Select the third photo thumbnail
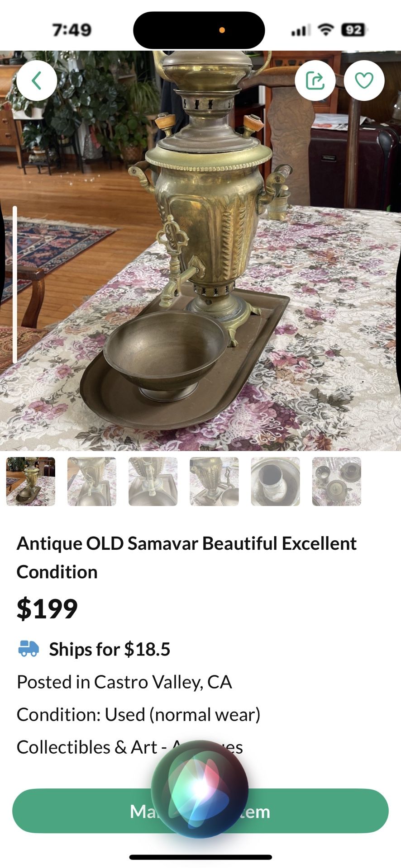The height and width of the screenshot is (868, 401). click(x=153, y=481)
